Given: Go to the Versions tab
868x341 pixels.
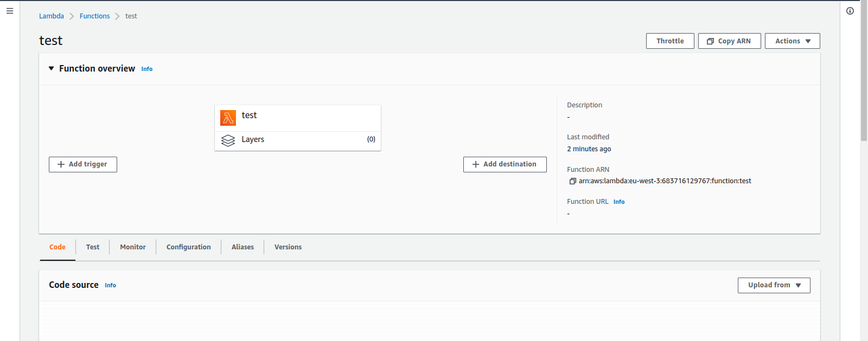Looking at the screenshot, I should [x=288, y=247].
